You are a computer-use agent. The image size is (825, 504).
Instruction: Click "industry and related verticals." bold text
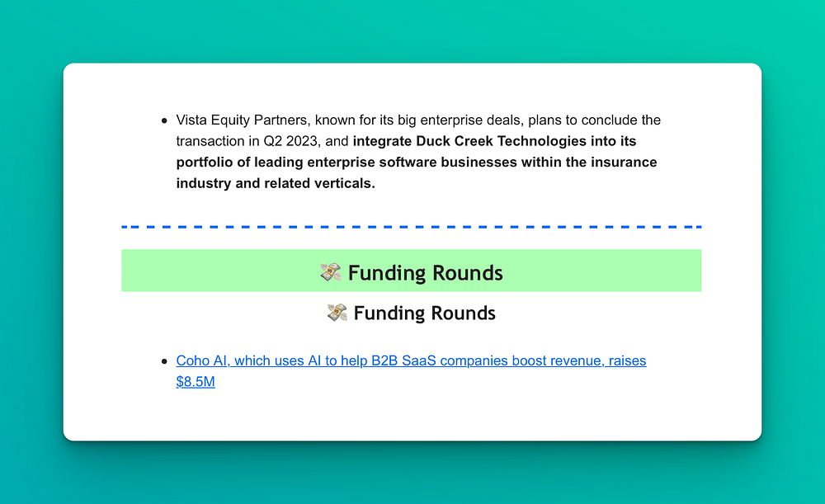pos(276,183)
